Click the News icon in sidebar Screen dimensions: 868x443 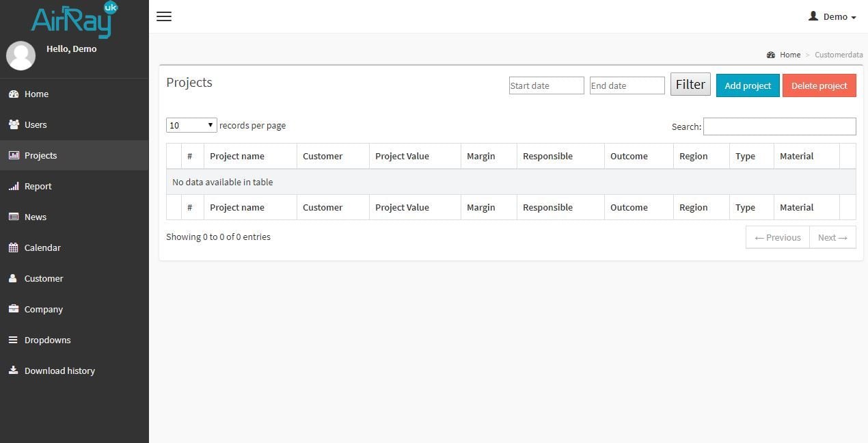point(14,217)
